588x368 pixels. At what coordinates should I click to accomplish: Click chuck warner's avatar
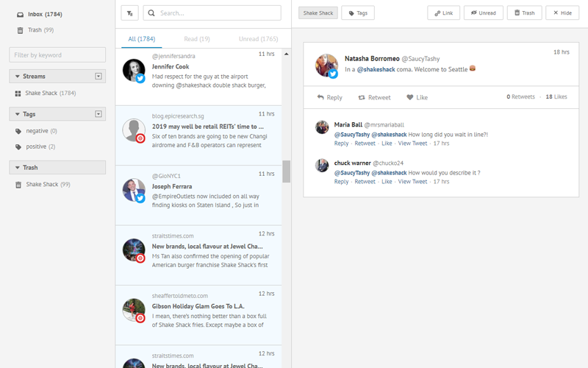click(322, 166)
